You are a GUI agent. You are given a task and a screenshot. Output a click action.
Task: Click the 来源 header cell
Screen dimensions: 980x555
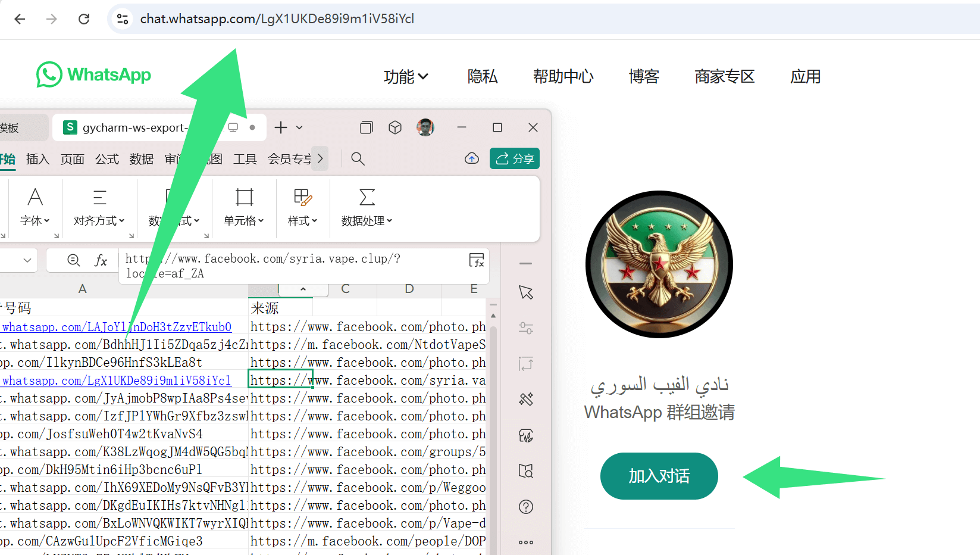point(280,308)
